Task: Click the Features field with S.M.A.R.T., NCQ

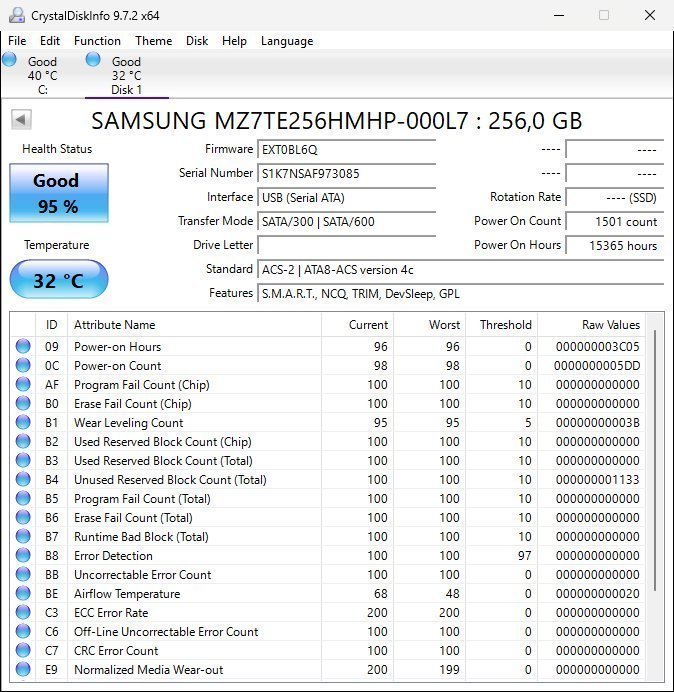Action: [x=460, y=293]
